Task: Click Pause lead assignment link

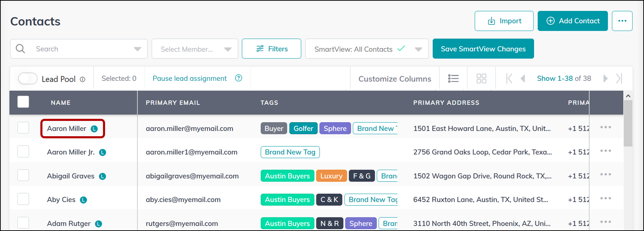Action: [190, 78]
